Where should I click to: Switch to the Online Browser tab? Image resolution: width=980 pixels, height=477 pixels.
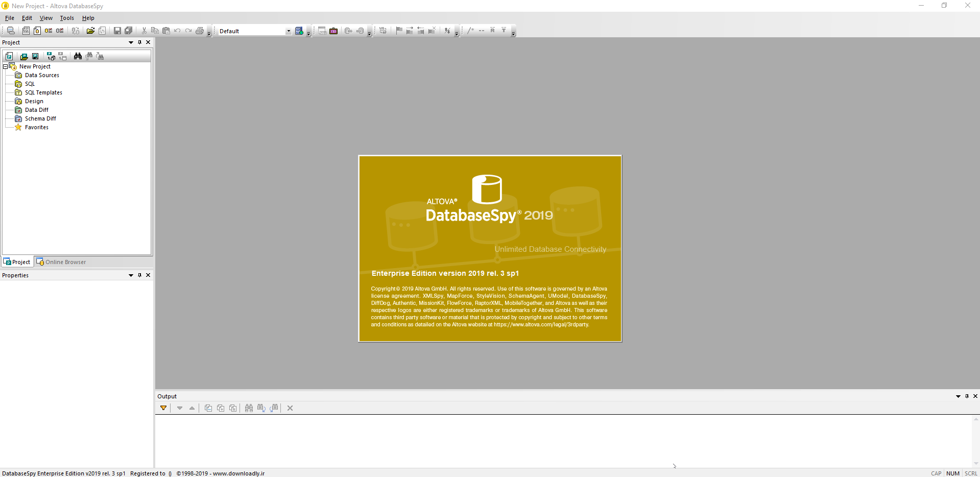click(x=61, y=262)
